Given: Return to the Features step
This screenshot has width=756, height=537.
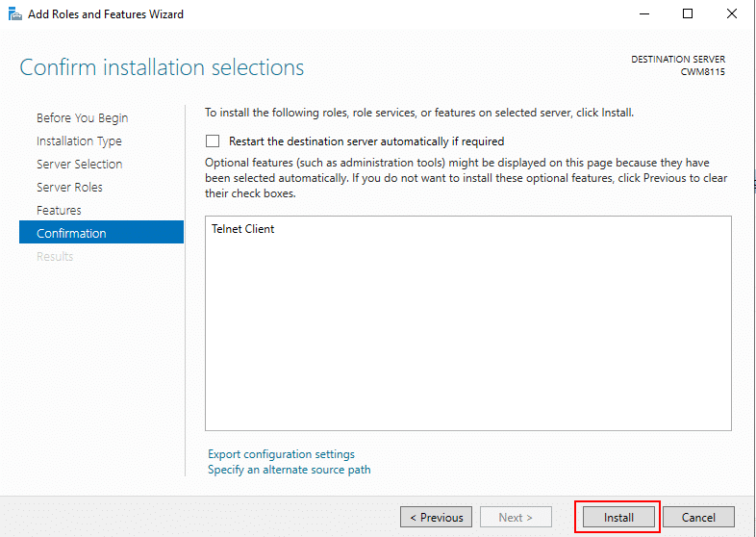Looking at the screenshot, I should [59, 210].
